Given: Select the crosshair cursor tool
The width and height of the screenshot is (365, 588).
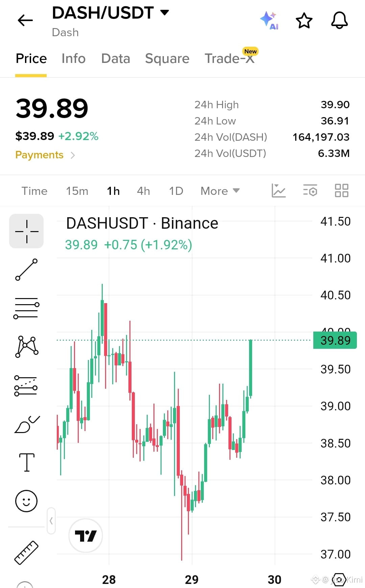Looking at the screenshot, I should (x=26, y=231).
